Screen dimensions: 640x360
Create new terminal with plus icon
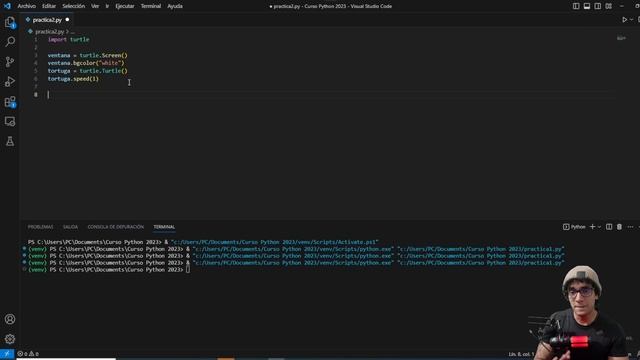pos(592,227)
